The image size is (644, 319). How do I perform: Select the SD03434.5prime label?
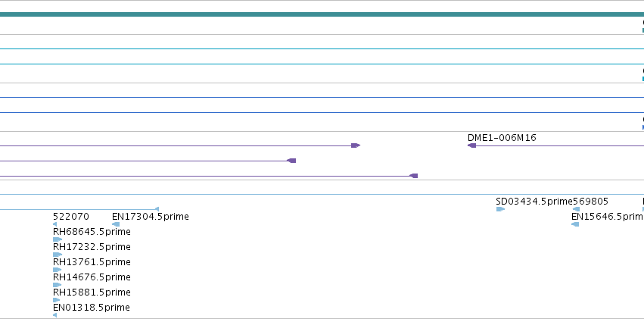pos(534,202)
